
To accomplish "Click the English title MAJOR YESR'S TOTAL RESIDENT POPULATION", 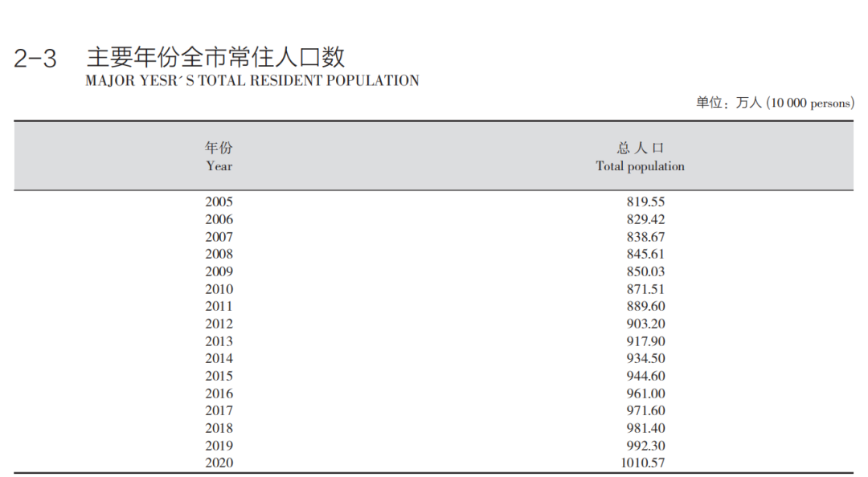I will 252,81.
